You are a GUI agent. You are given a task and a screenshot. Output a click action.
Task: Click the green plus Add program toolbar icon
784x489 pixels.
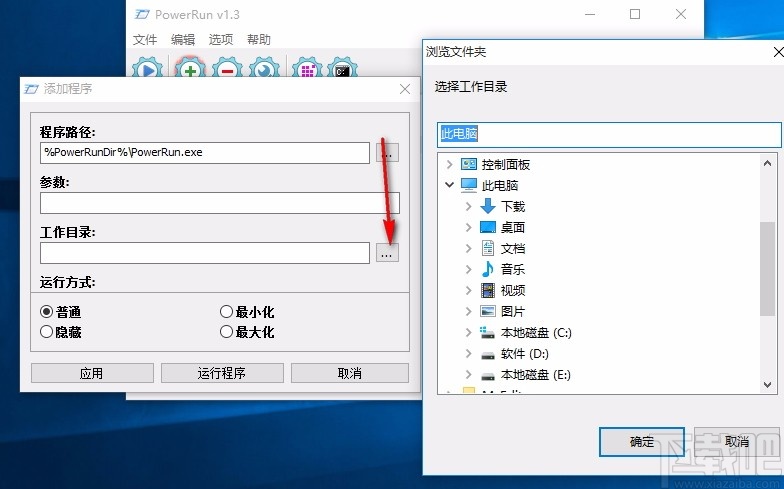click(x=190, y=69)
